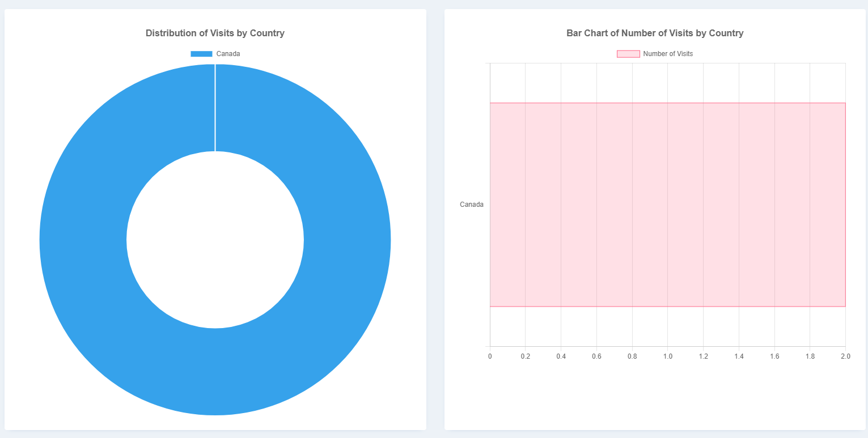Click the 0 tick label on x-axis
The width and height of the screenshot is (868, 438).
pyautogui.click(x=490, y=356)
